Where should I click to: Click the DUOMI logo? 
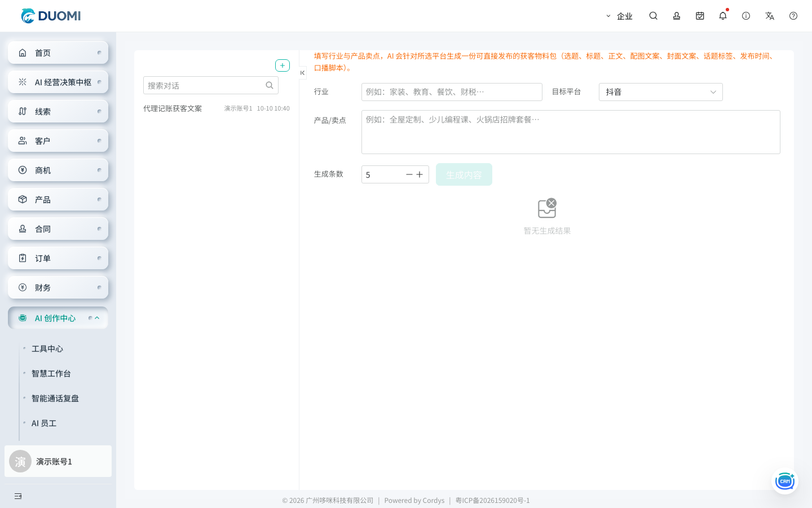(x=51, y=16)
